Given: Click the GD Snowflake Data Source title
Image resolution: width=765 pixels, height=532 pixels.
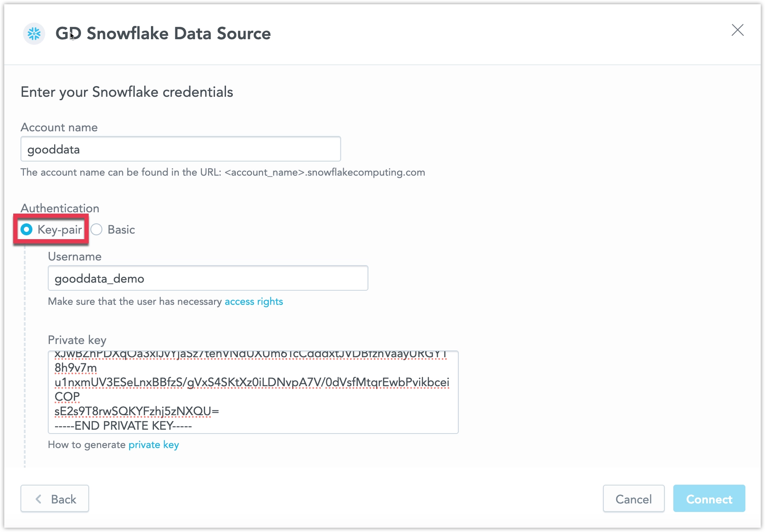Looking at the screenshot, I should (x=163, y=33).
